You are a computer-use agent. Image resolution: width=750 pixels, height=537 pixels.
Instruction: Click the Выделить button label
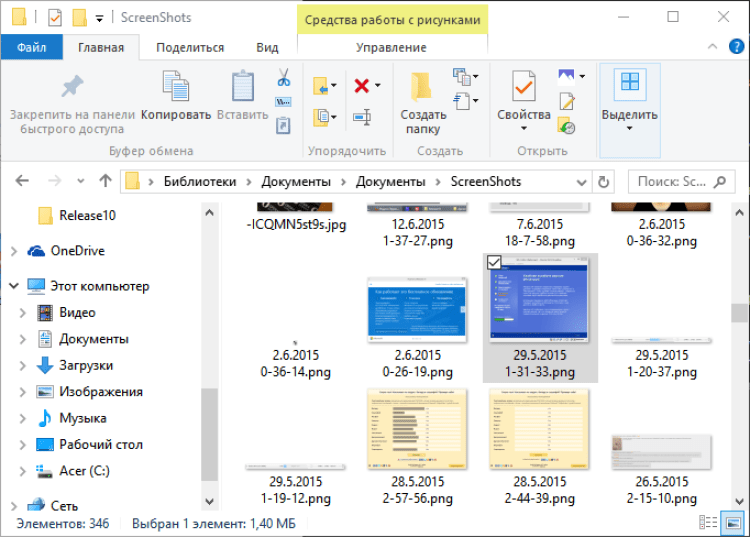click(x=629, y=115)
